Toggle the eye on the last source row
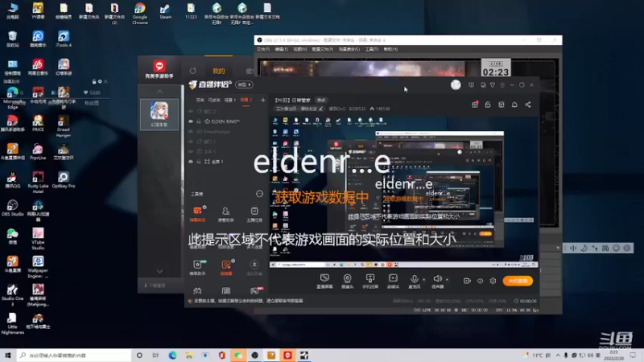Image resolution: width=644 pixels, height=362 pixels. [x=191, y=162]
